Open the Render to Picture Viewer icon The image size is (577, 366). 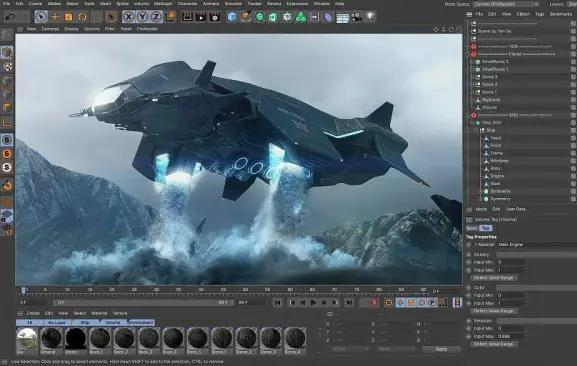(201, 17)
